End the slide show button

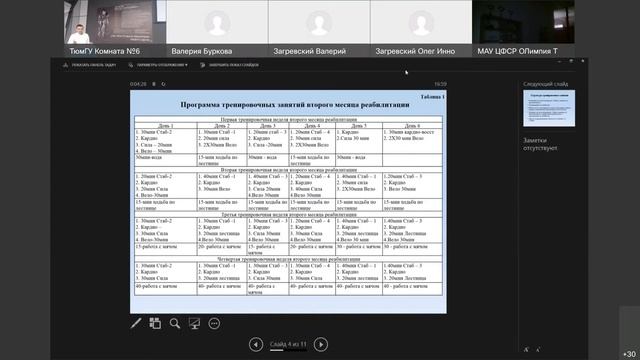point(229,65)
